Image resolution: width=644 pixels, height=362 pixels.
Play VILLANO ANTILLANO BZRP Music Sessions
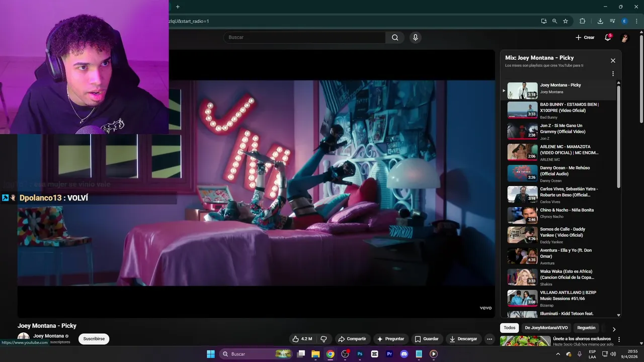click(x=558, y=299)
